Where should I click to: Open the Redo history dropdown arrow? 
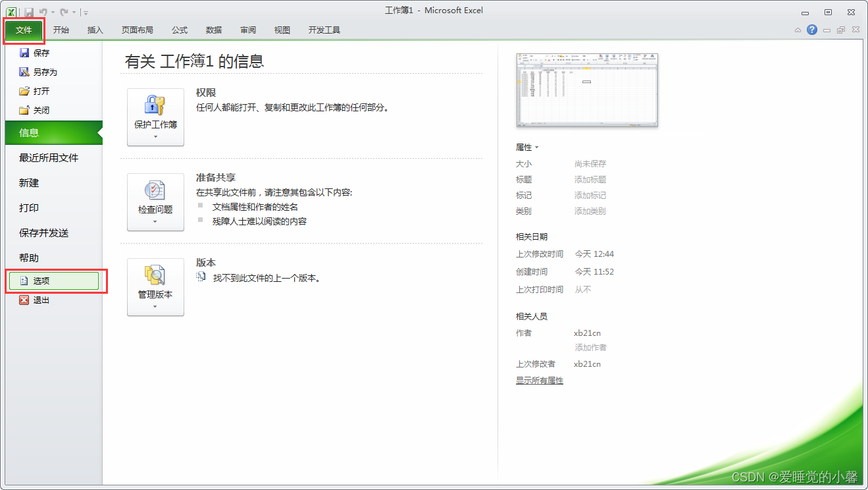pos(74,13)
